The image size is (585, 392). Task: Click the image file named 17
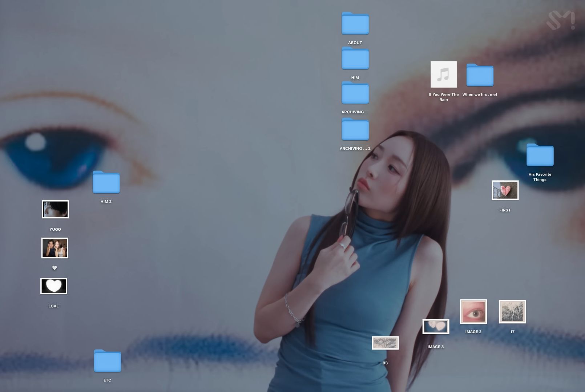(512, 312)
